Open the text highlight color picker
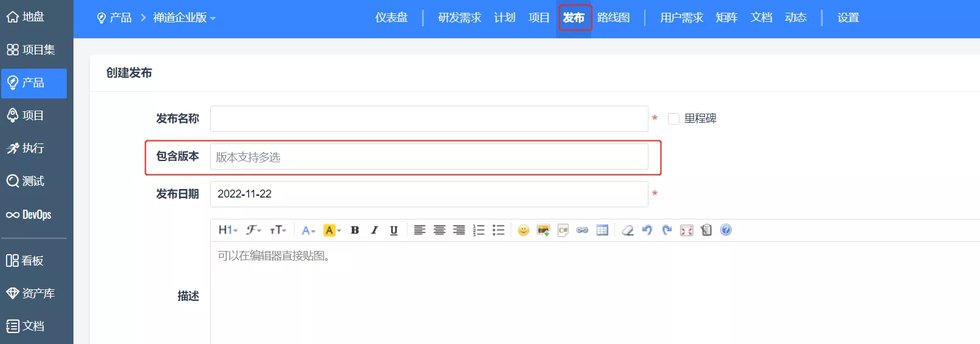980x344 pixels. pos(332,230)
